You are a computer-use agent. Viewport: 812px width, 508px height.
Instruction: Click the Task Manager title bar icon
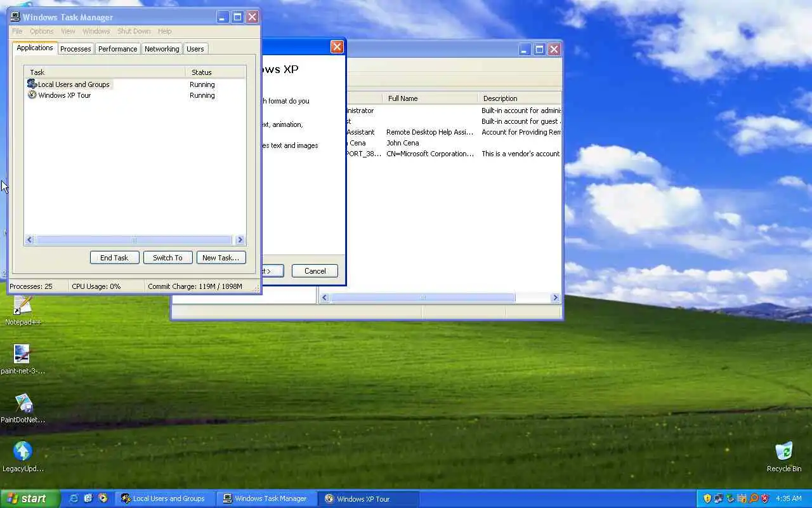(x=15, y=17)
